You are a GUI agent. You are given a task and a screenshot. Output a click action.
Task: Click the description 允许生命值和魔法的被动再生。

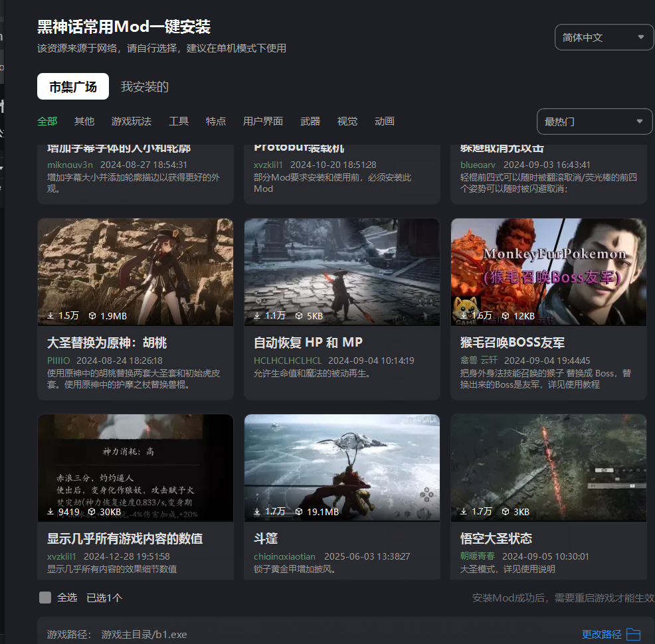pos(312,374)
